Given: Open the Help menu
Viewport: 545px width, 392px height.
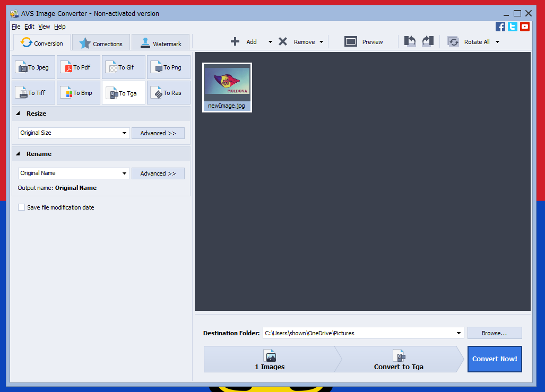Looking at the screenshot, I should (60, 27).
